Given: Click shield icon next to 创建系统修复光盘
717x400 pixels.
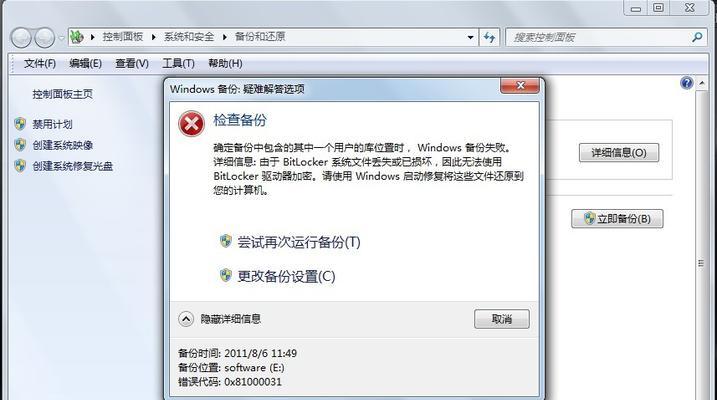Looking at the screenshot, I should [20, 165].
